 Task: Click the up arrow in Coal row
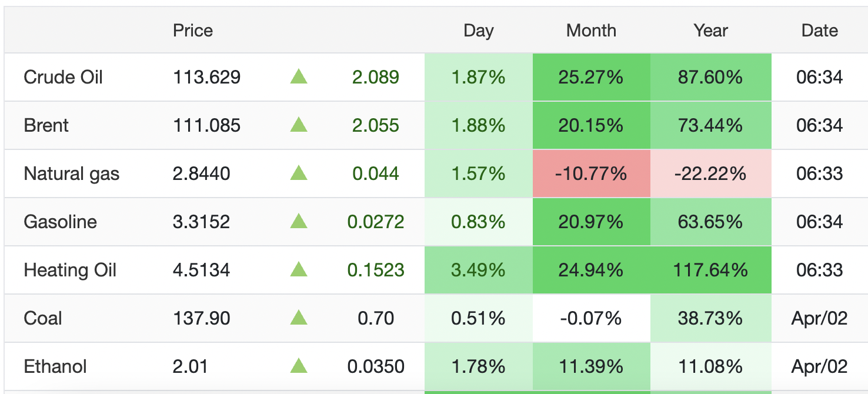coord(299,318)
